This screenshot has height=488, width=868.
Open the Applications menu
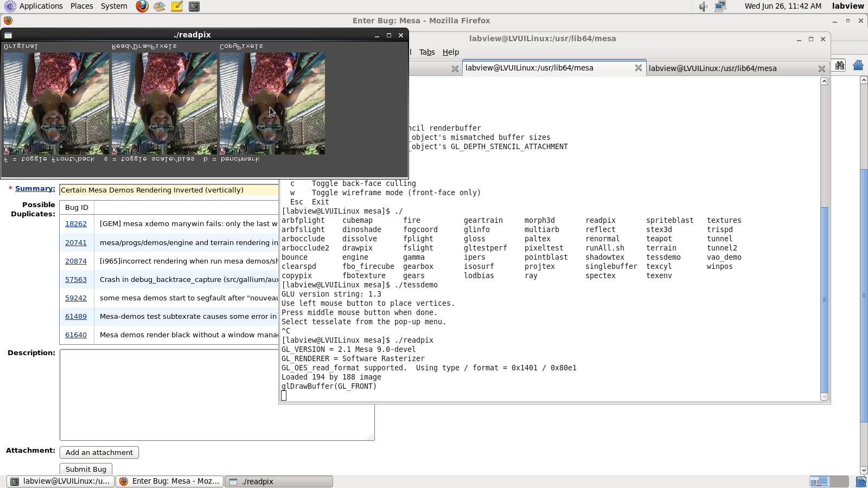tap(41, 6)
